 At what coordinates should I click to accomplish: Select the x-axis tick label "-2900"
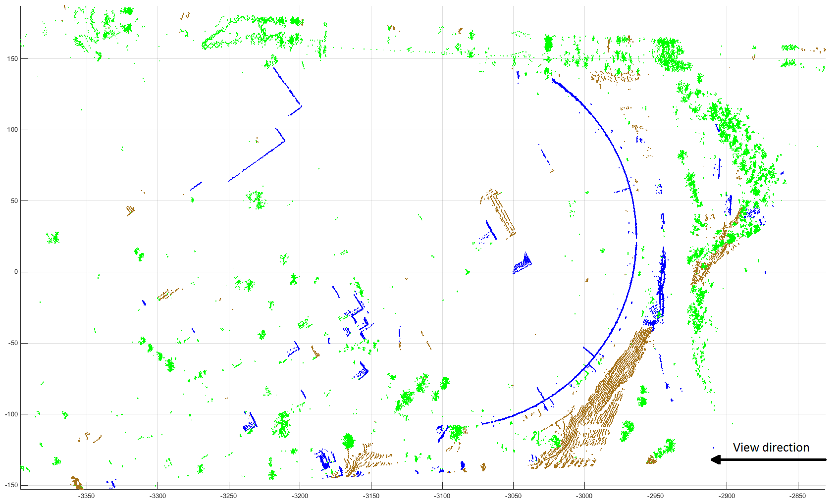[x=727, y=496]
